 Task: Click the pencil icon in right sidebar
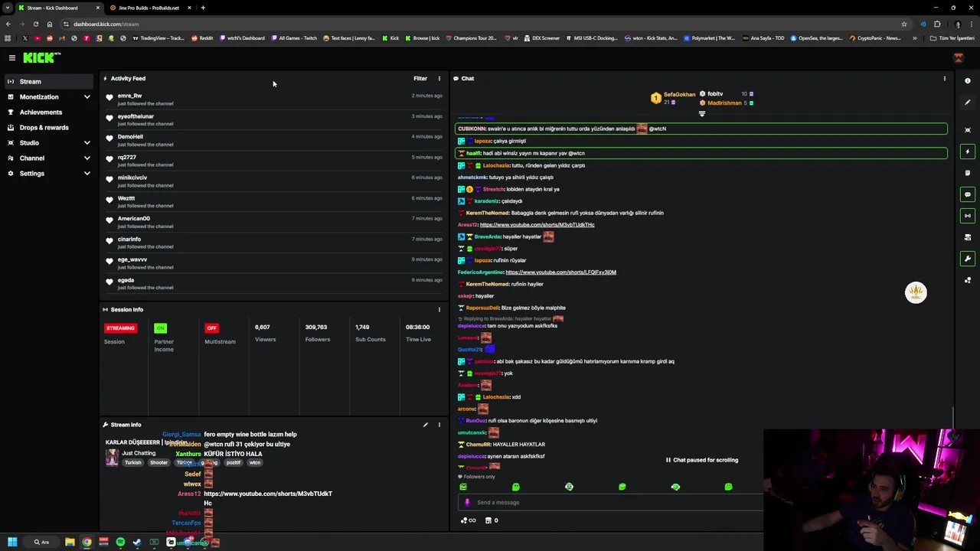tap(968, 103)
